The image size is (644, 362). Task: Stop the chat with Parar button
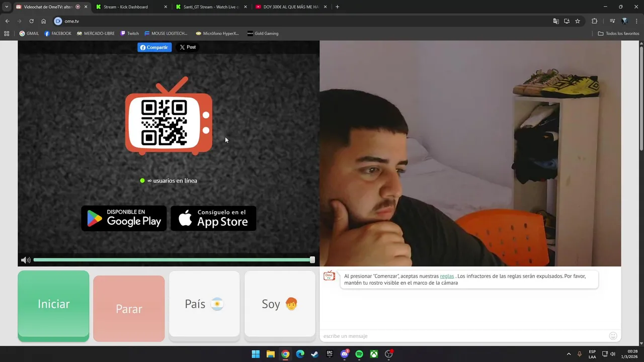click(129, 309)
